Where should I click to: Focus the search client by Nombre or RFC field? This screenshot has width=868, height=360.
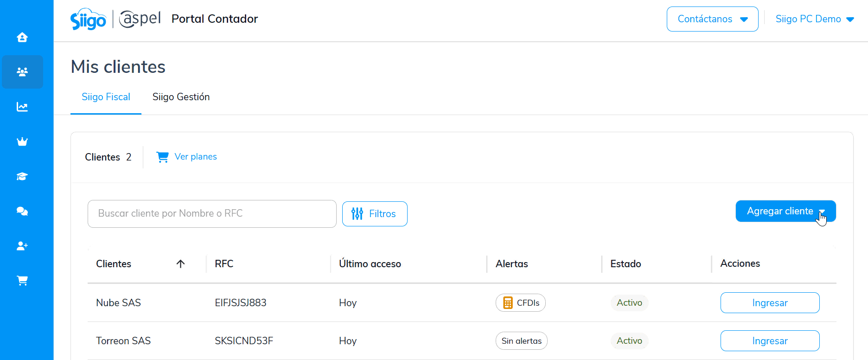212,214
